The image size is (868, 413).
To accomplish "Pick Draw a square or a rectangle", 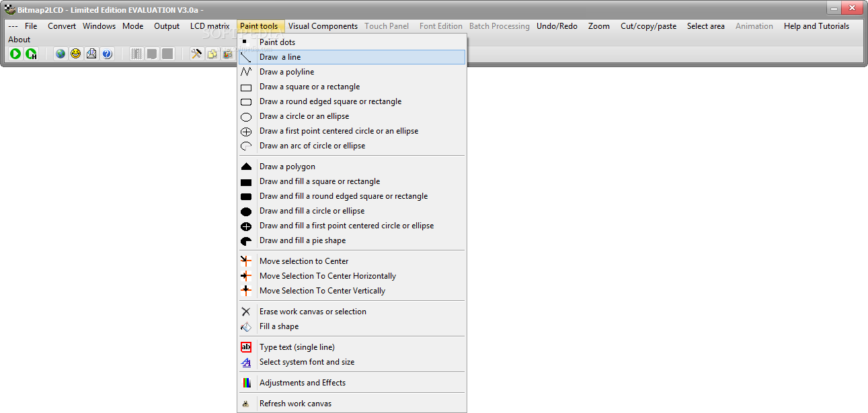I will click(x=352, y=87).
